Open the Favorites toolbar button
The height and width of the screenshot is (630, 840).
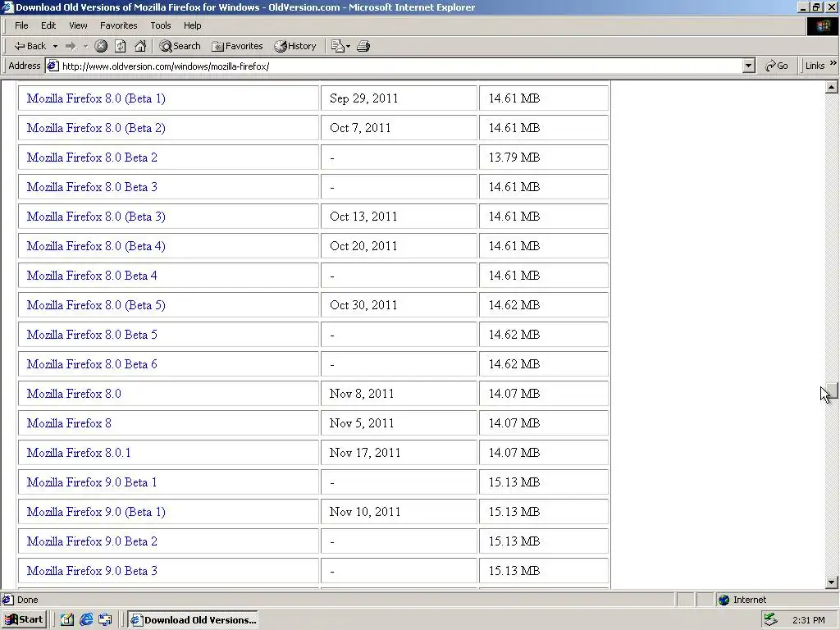pyautogui.click(x=237, y=46)
